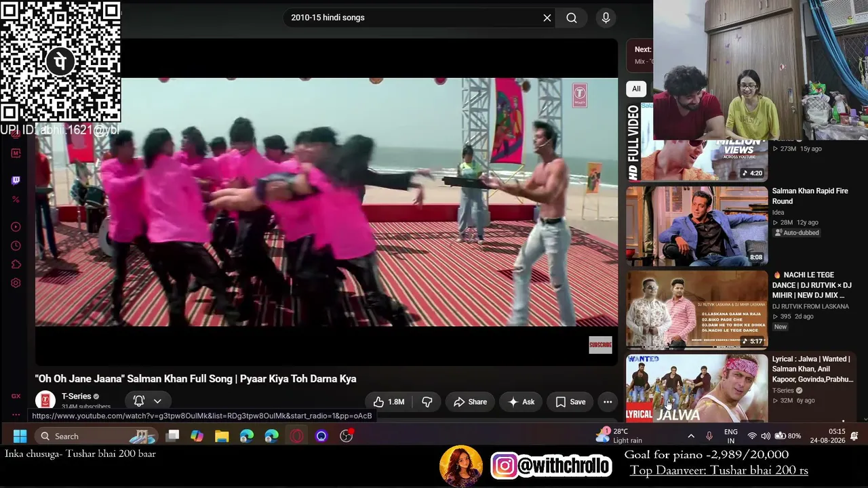
Task: Share this video
Action: point(470,402)
